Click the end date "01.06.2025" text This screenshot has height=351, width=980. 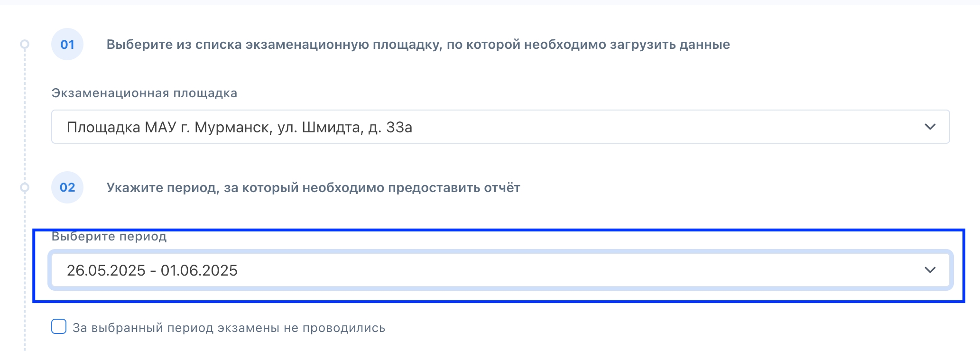[x=199, y=270]
